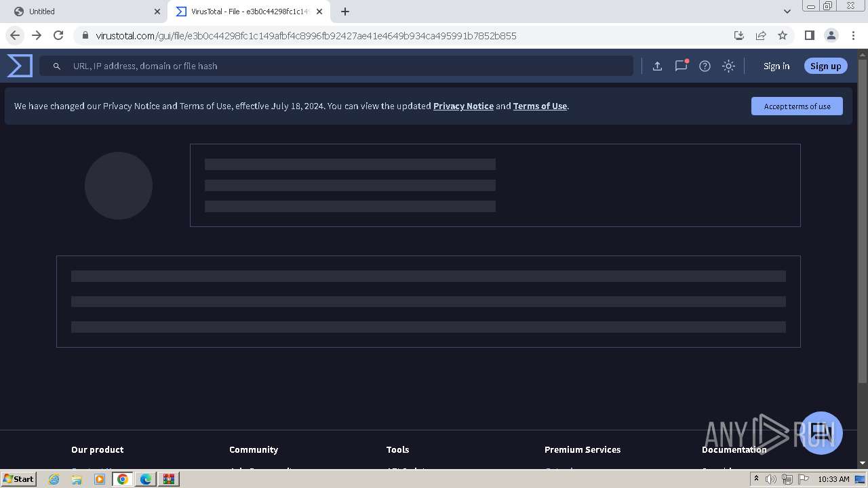Viewport: 868px width, 488px height.
Task: Click the install app icon in address bar
Action: point(739,35)
